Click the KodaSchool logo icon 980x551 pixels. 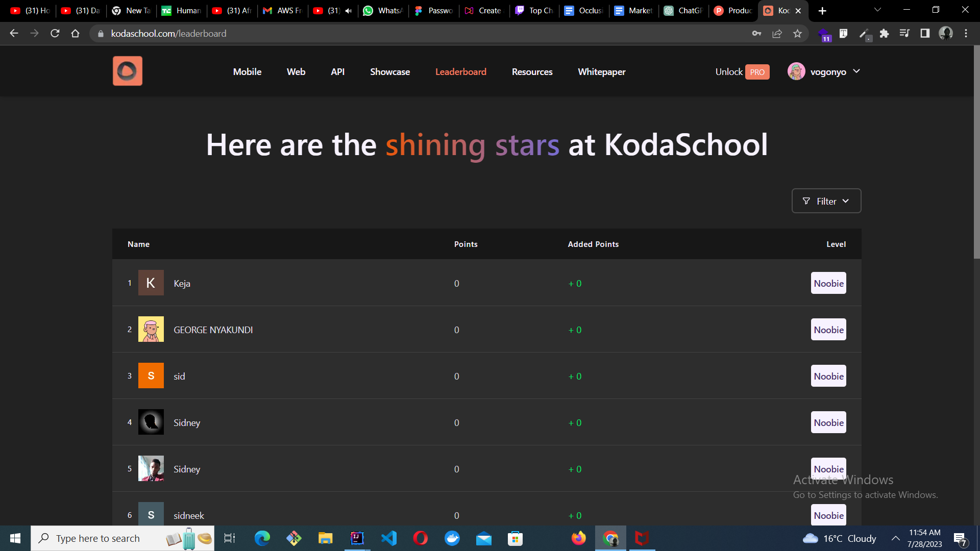[x=127, y=71]
